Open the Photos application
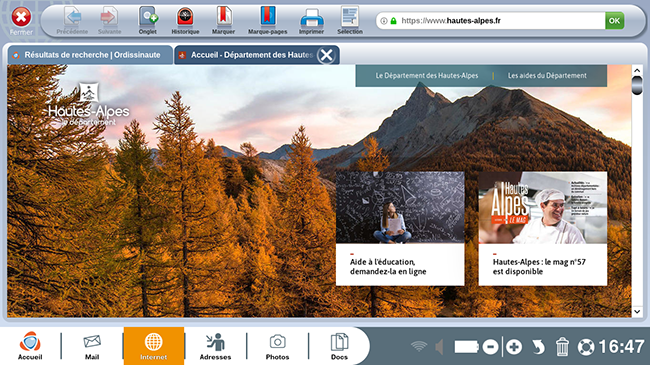 [x=277, y=346]
